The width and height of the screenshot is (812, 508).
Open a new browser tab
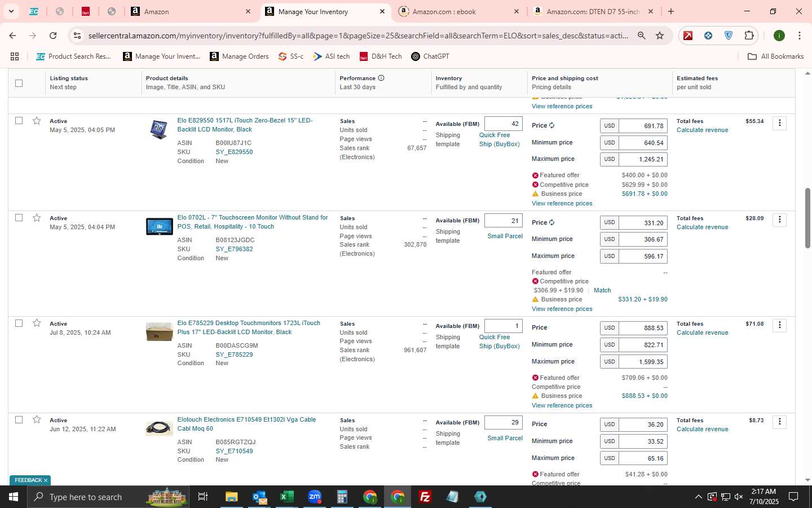(x=671, y=11)
